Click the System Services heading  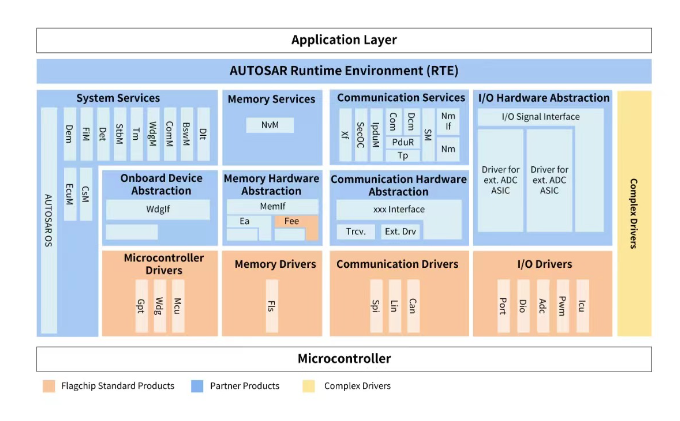click(118, 98)
